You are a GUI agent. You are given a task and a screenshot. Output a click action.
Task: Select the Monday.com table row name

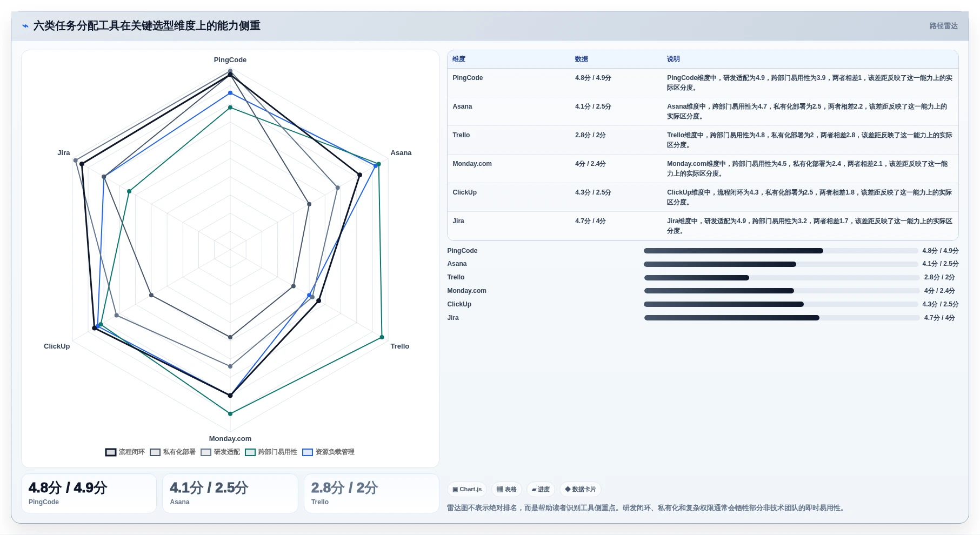(472, 164)
